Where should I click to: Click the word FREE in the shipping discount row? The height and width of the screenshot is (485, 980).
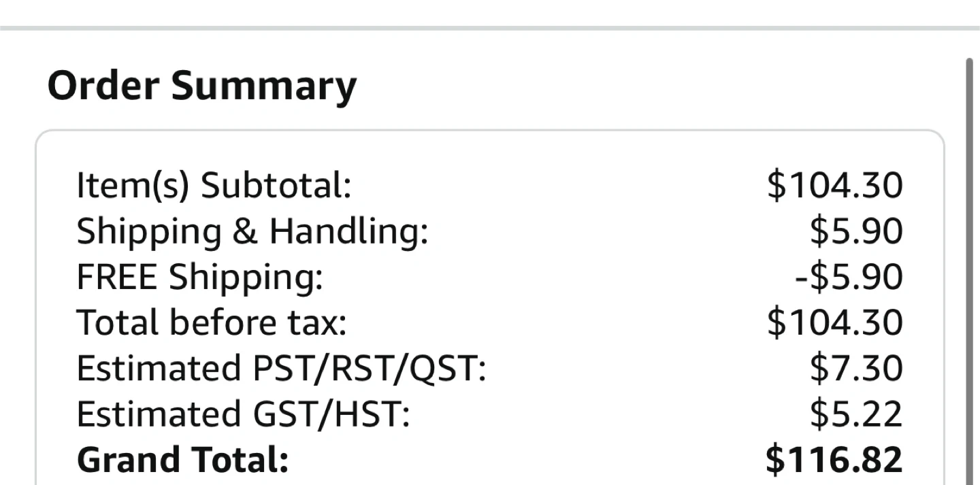pos(118,278)
